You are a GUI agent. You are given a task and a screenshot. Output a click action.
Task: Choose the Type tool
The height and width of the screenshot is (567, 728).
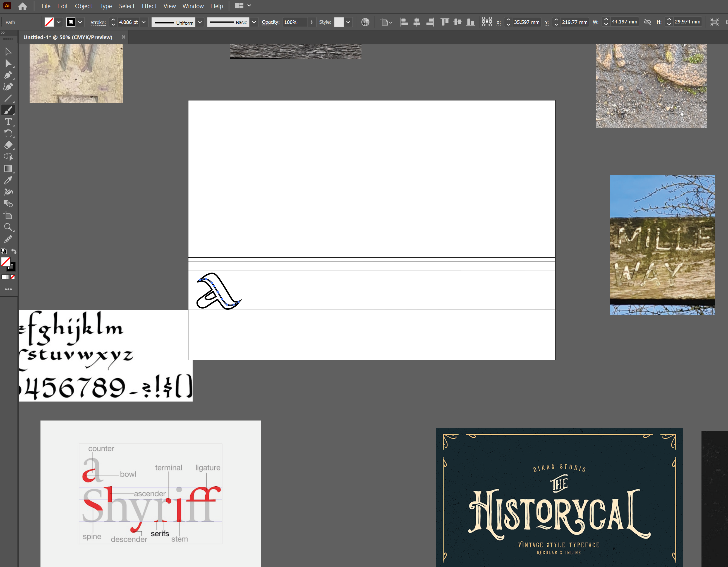point(8,122)
